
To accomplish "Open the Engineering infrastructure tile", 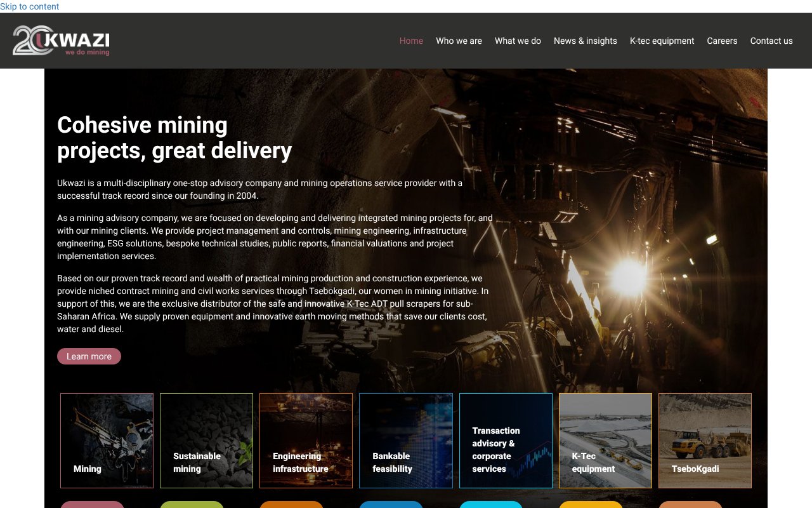I will (306, 440).
